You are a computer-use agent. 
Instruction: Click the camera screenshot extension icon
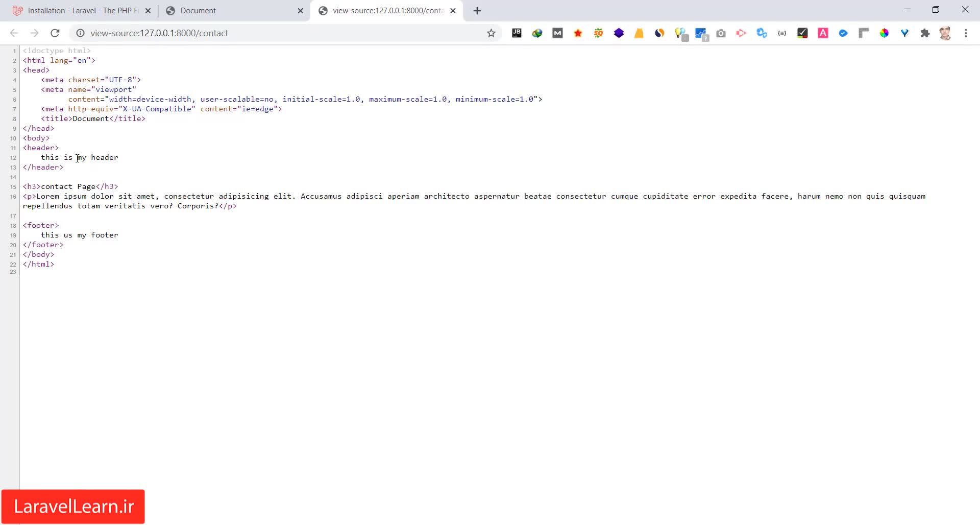pyautogui.click(x=721, y=33)
